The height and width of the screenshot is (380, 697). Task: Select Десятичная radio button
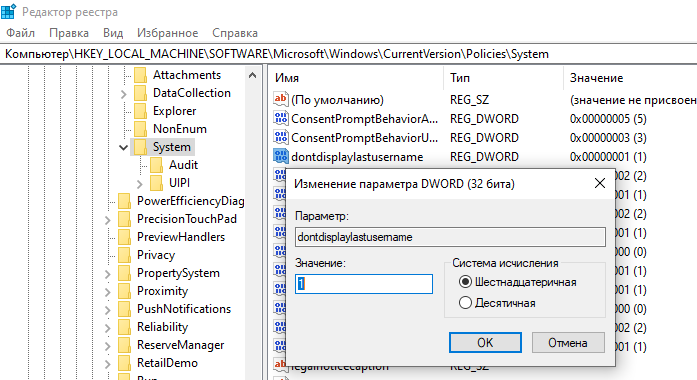465,303
